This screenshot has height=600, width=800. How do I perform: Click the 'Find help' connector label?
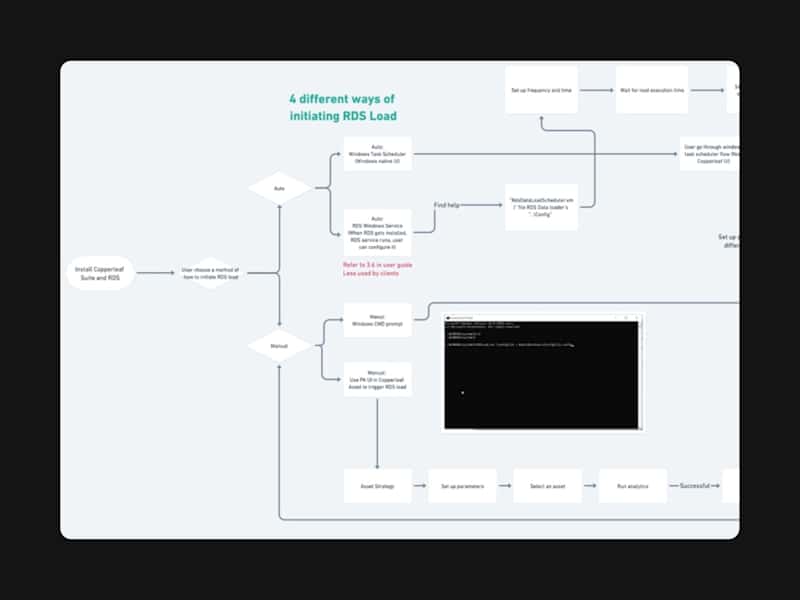coord(446,205)
